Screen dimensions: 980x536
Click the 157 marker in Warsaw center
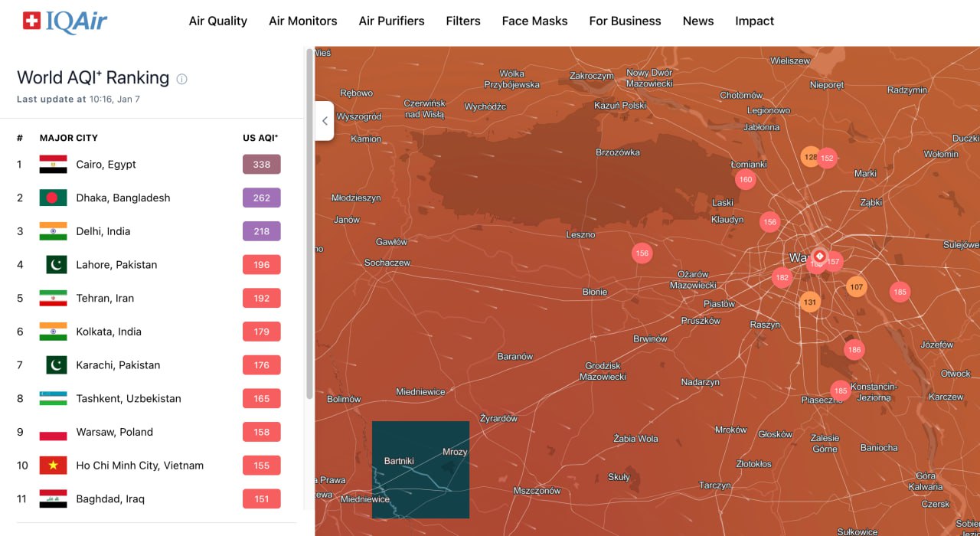pyautogui.click(x=834, y=262)
